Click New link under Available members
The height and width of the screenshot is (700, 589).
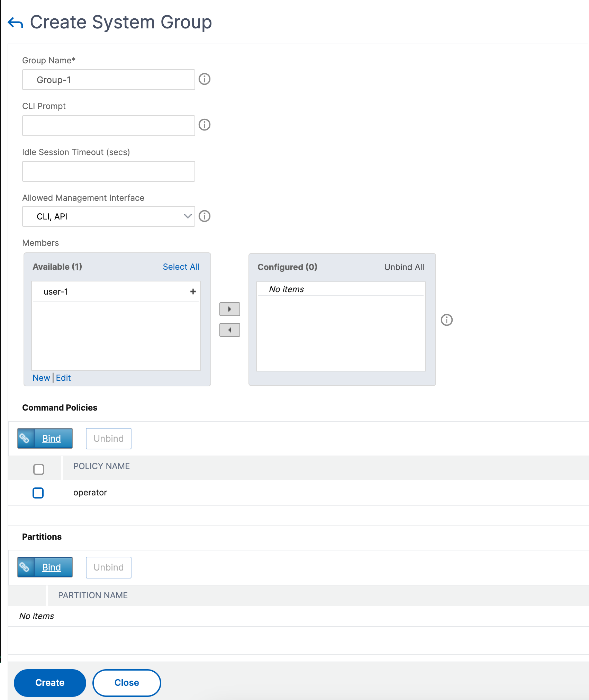(41, 378)
